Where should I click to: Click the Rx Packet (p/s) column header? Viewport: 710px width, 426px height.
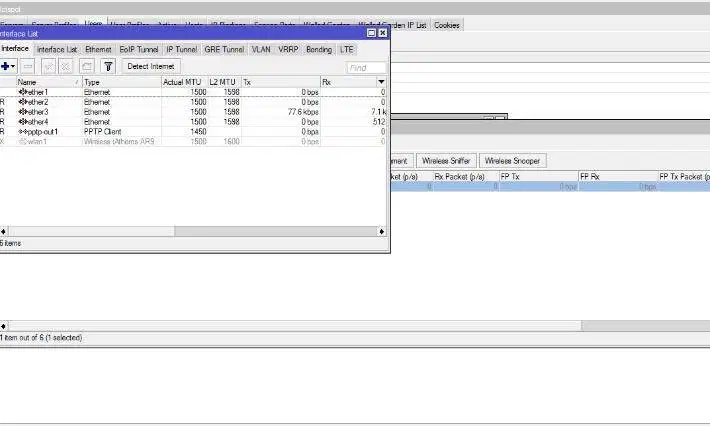point(465,177)
